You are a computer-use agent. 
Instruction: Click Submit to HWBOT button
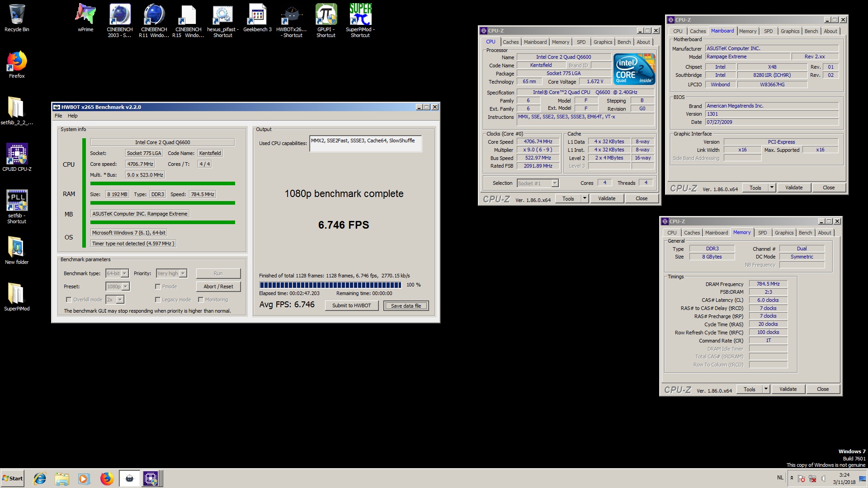(x=352, y=306)
